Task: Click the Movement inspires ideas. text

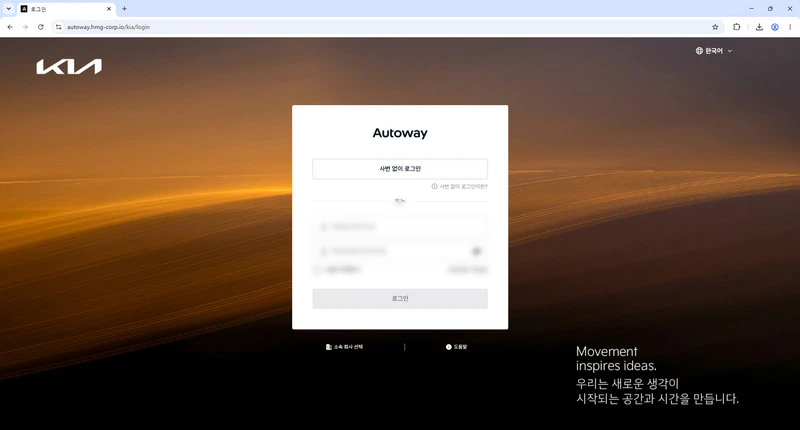Action: click(x=616, y=359)
